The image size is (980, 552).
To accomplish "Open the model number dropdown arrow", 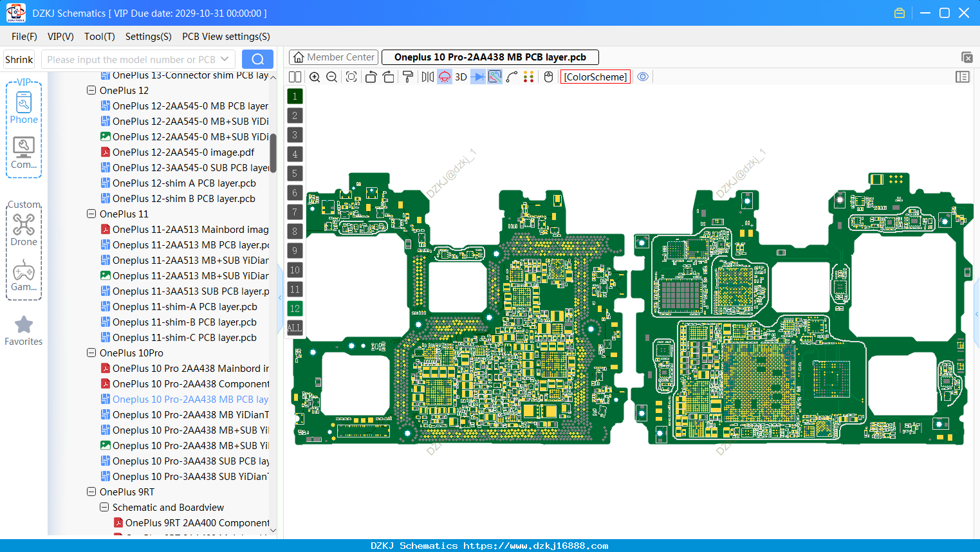I will [225, 59].
